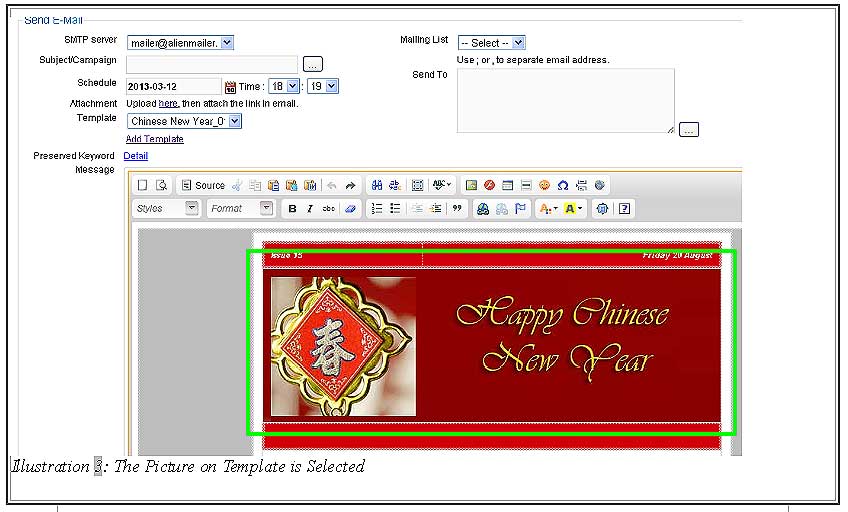Image resolution: width=848 pixels, height=512 pixels.
Task: Click the Remove Format eraser icon
Action: tap(350, 209)
